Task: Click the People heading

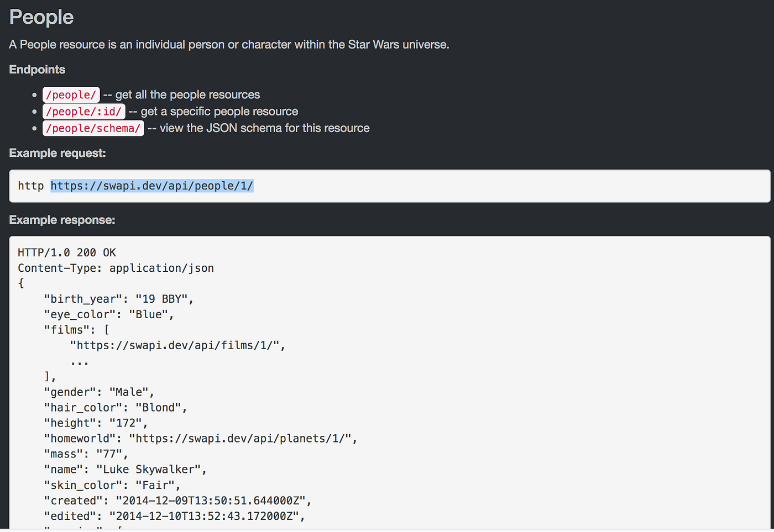Action: pyautogui.click(x=41, y=17)
